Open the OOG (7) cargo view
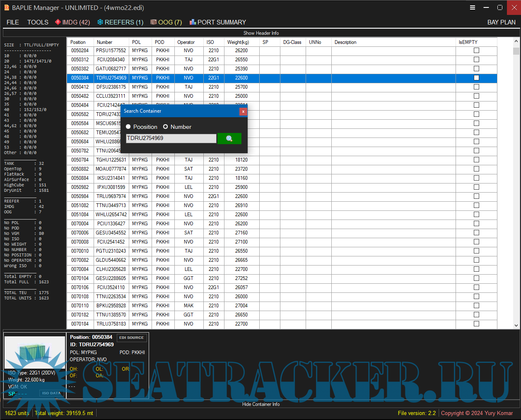The width and height of the screenshot is (521, 420). tap(166, 22)
